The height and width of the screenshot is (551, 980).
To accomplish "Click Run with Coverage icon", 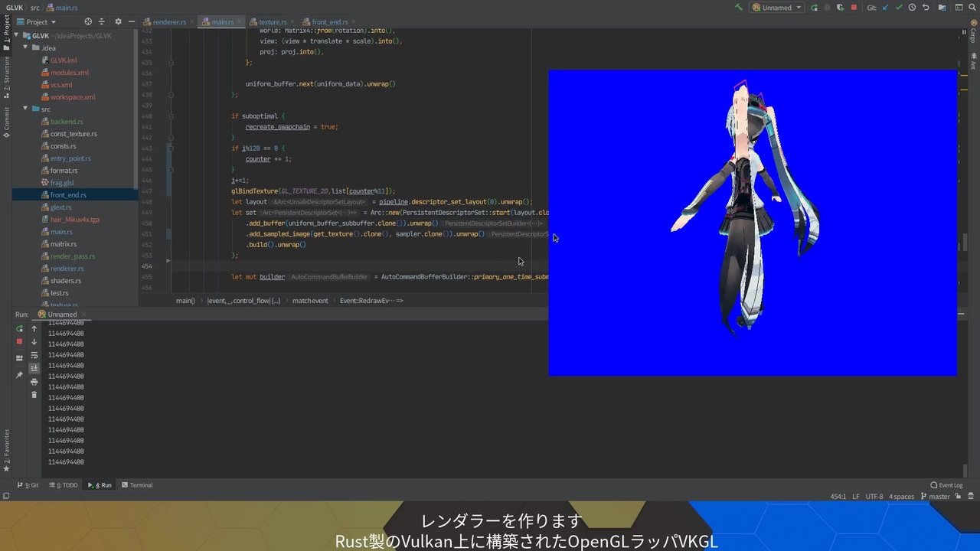I will pos(840,8).
